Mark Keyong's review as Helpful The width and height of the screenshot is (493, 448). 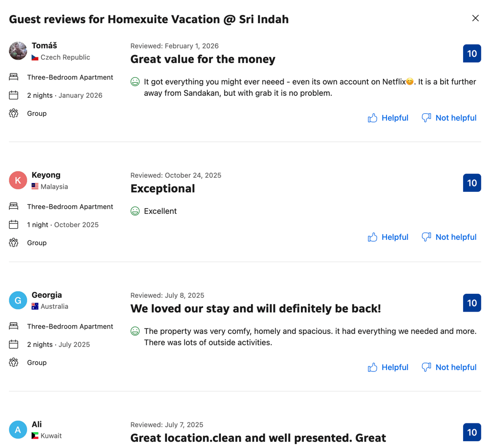[388, 237]
